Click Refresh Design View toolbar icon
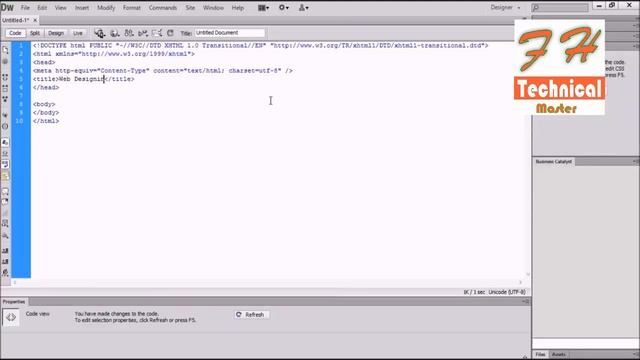 [x=170, y=33]
